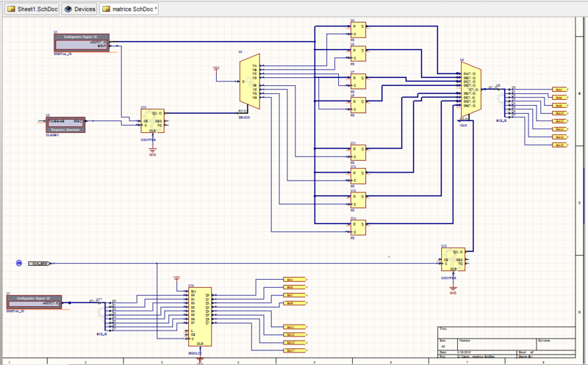Select the bottom-left Configurable Digital IO block
The width and height of the screenshot is (588, 365).
tap(34, 301)
